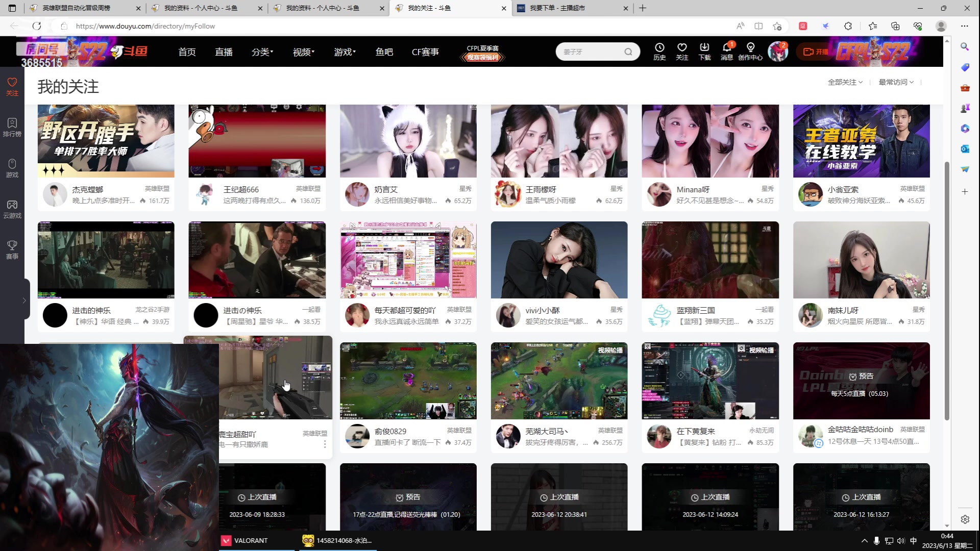Click streamer name 芜湖大司马丶

tap(547, 431)
